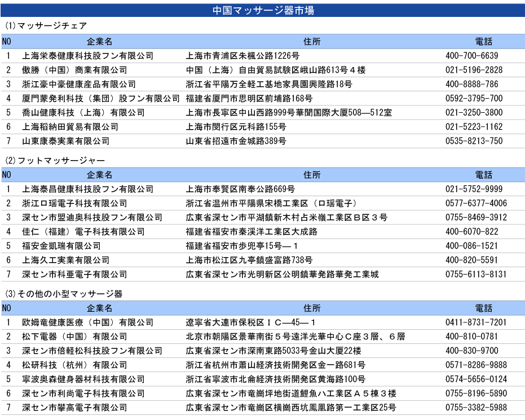Viewport: 525px width, 420px height.
Task: Select the heading "(3)その他の小型マッサージ器"
Action: [64, 294]
